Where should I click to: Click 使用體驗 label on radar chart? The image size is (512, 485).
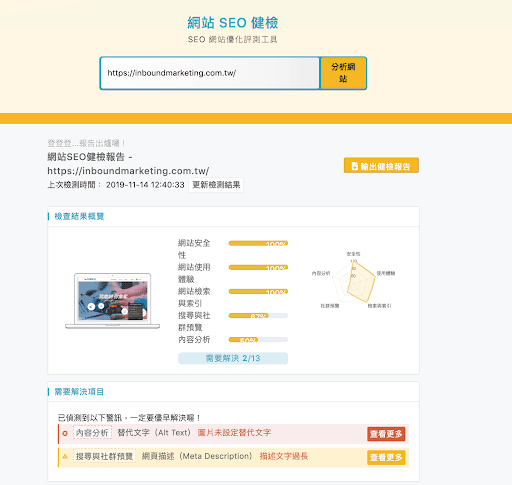tap(386, 273)
